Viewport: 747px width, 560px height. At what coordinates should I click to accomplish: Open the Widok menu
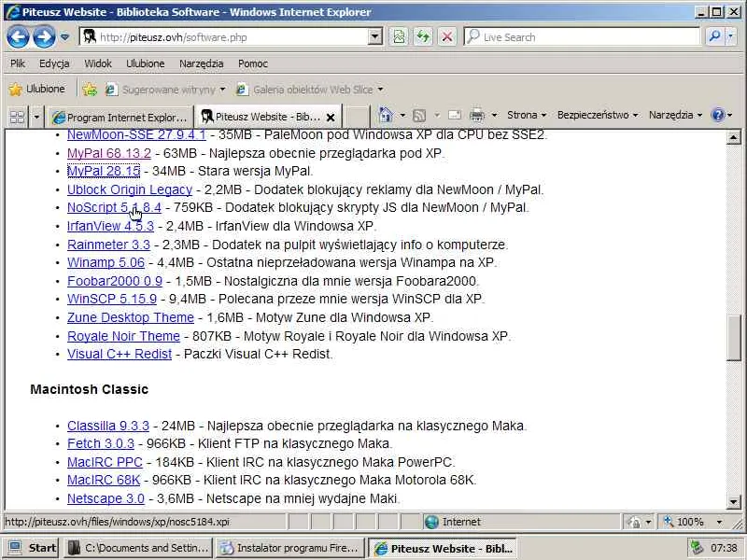[x=98, y=63]
